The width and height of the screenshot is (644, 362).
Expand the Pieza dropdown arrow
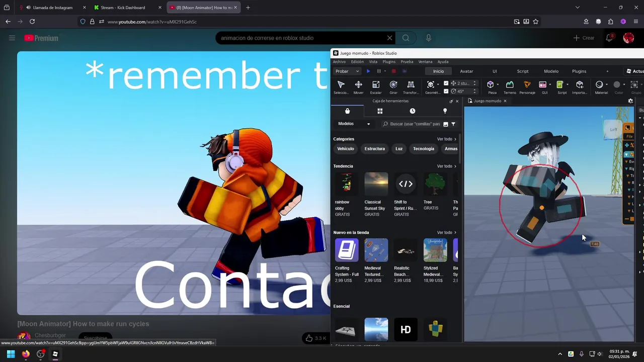point(498,84)
